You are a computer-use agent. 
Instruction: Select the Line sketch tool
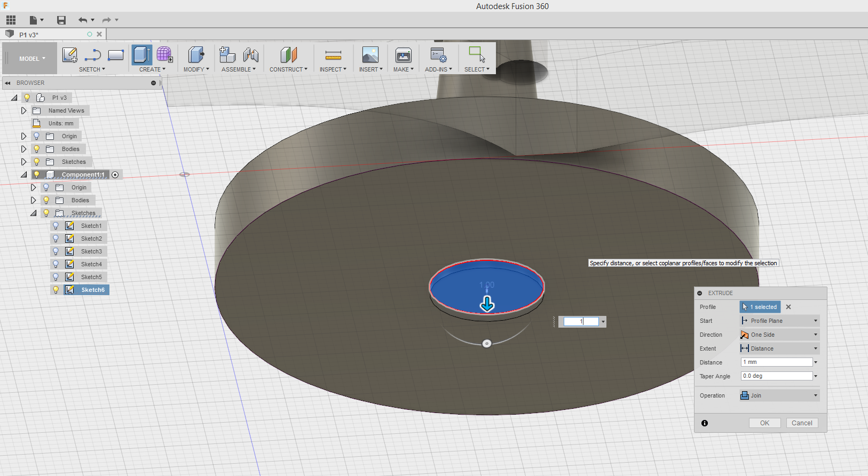(x=93, y=54)
